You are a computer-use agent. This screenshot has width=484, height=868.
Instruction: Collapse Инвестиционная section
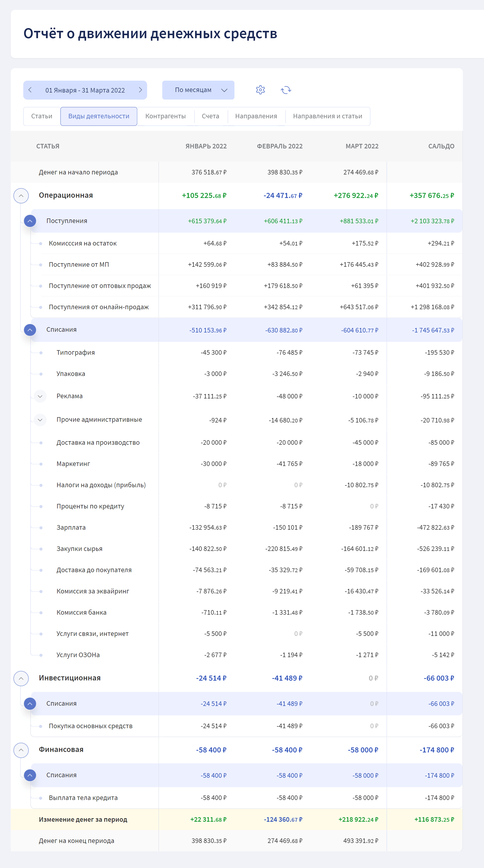(x=21, y=678)
